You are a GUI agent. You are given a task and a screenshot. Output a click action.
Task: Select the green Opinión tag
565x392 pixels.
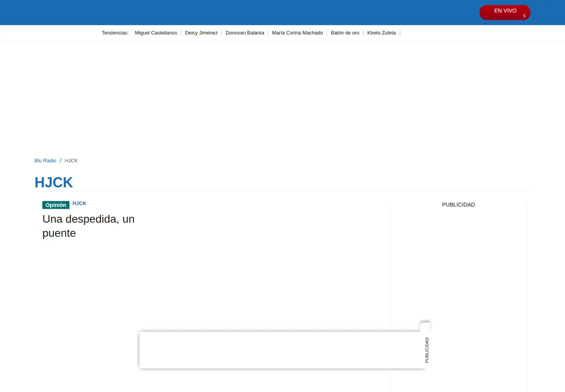56,205
